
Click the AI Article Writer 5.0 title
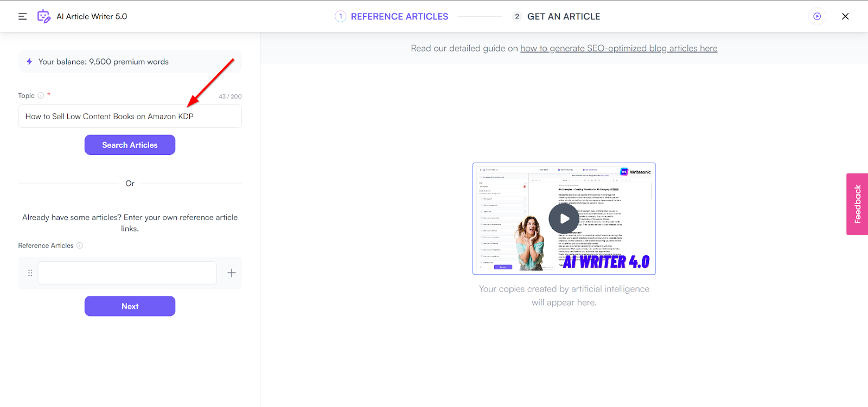(92, 16)
